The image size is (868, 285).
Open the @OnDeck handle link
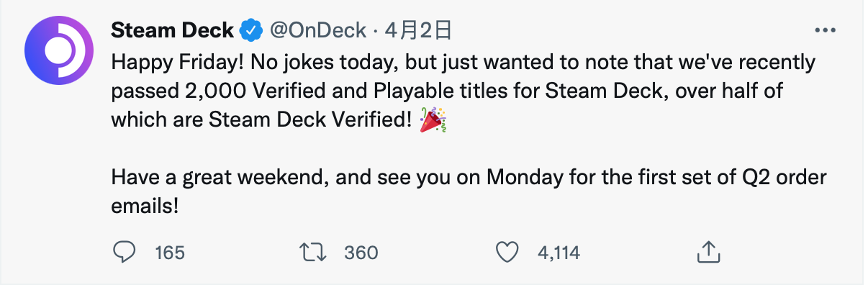pyautogui.click(x=317, y=30)
